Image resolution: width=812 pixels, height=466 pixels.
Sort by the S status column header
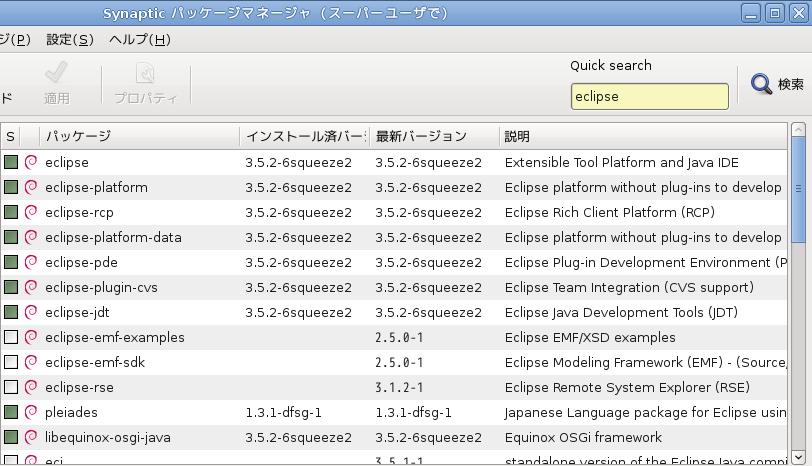click(x=10, y=136)
